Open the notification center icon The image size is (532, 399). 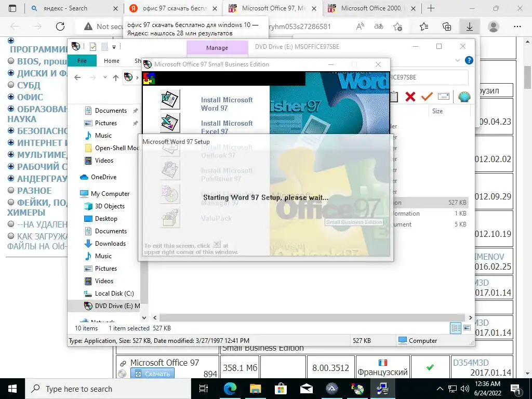pyautogui.click(x=515, y=389)
